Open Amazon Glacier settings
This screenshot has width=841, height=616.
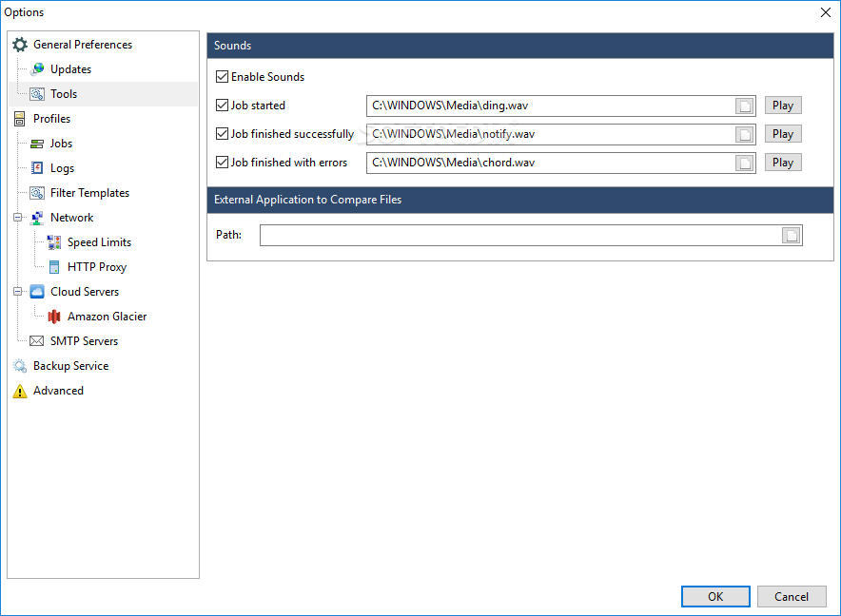click(x=107, y=317)
